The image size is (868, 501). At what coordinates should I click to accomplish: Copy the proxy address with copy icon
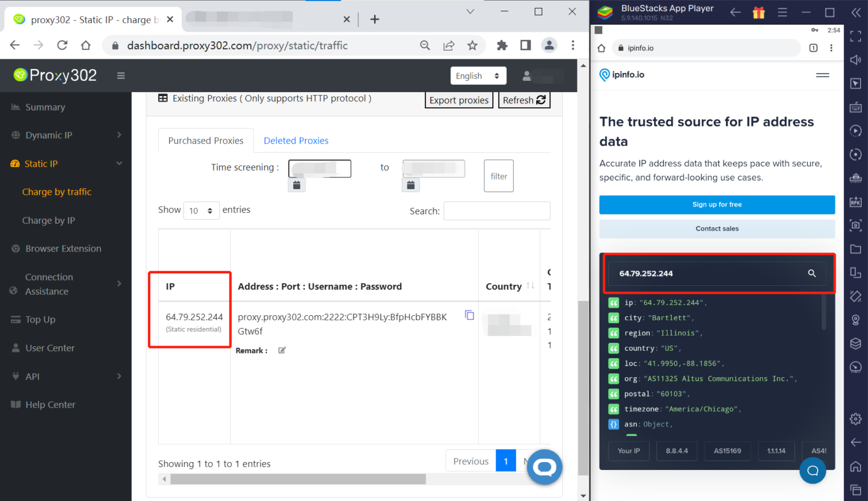[x=469, y=315]
